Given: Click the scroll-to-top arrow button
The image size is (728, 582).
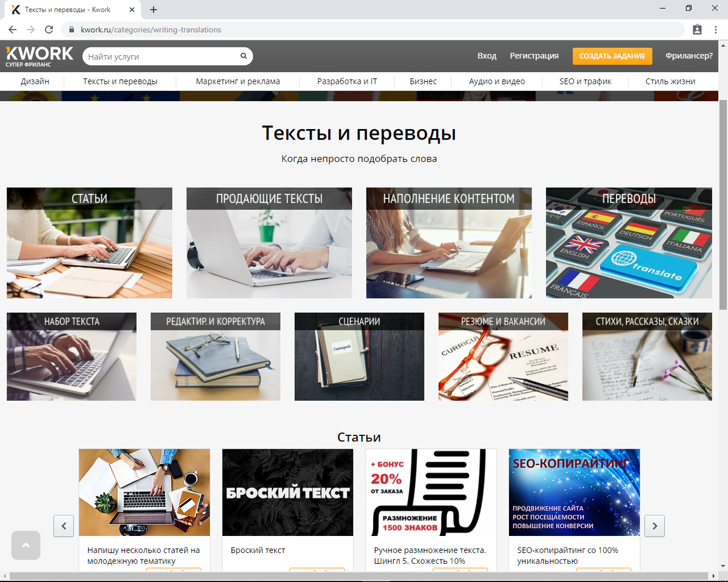Looking at the screenshot, I should click(x=25, y=545).
